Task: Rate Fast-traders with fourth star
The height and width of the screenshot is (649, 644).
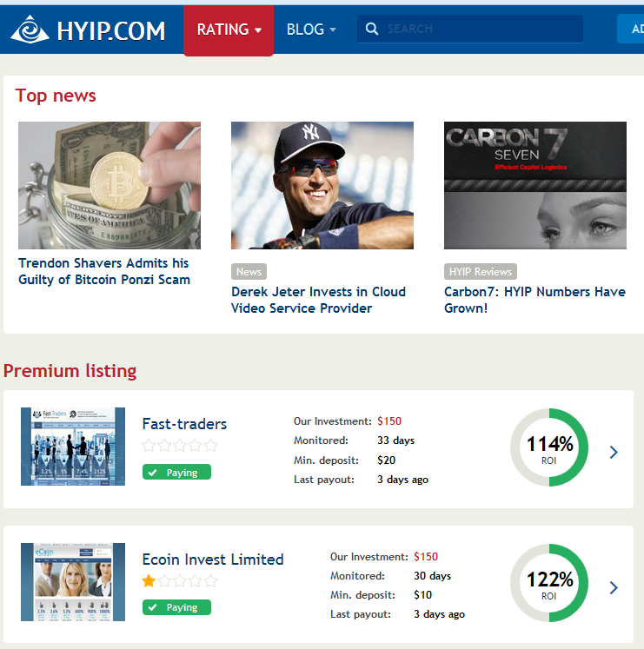Action: 196,446
